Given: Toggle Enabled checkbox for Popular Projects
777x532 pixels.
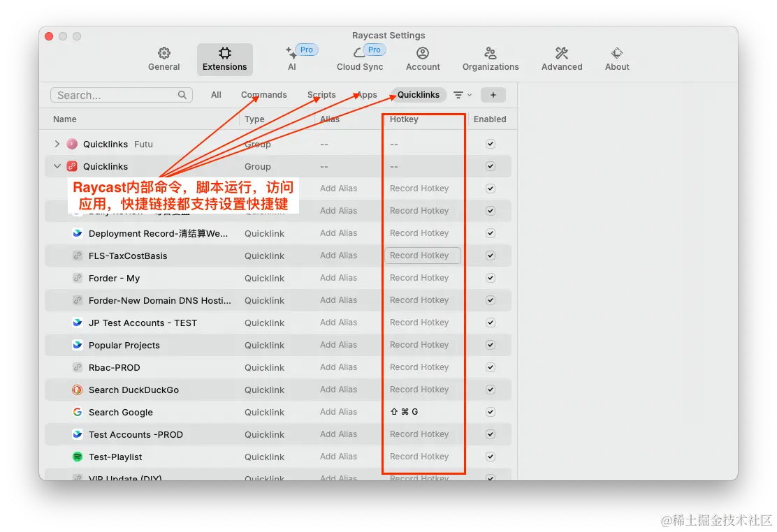Looking at the screenshot, I should pos(491,345).
